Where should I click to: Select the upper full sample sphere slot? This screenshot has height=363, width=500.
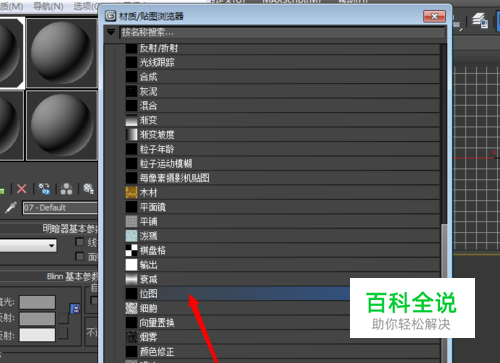pos(62,53)
